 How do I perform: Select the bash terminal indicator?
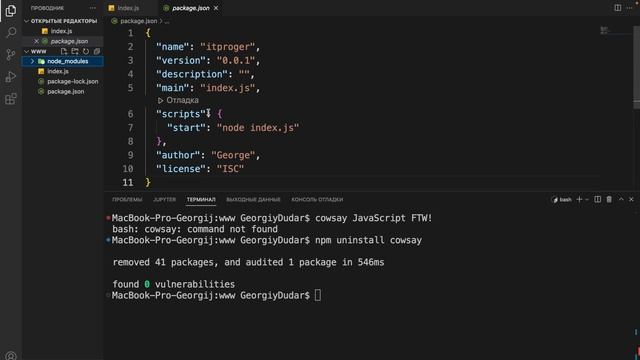click(562, 200)
